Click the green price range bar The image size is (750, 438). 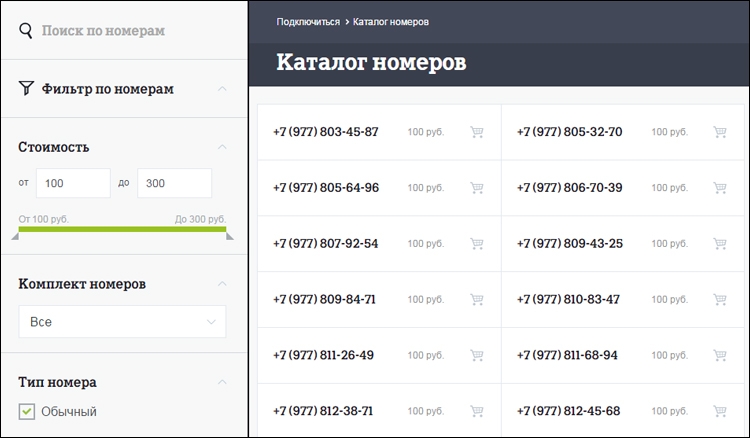(122, 230)
